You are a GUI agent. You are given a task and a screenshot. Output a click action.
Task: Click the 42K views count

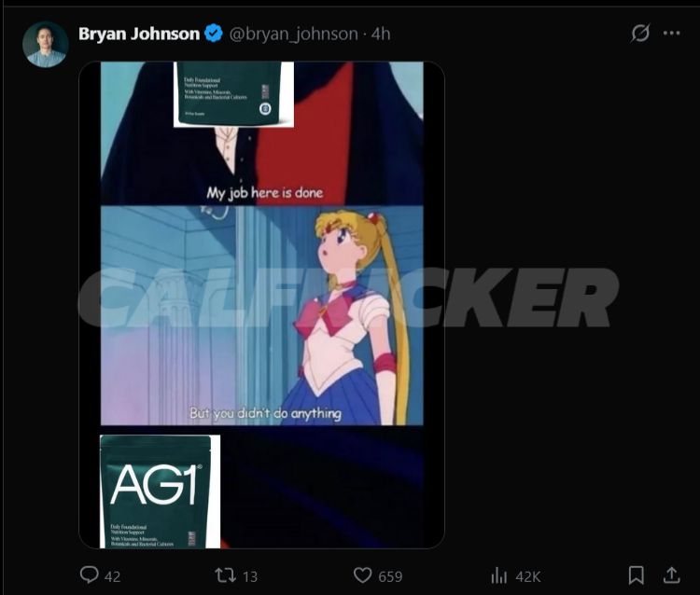tap(528, 576)
